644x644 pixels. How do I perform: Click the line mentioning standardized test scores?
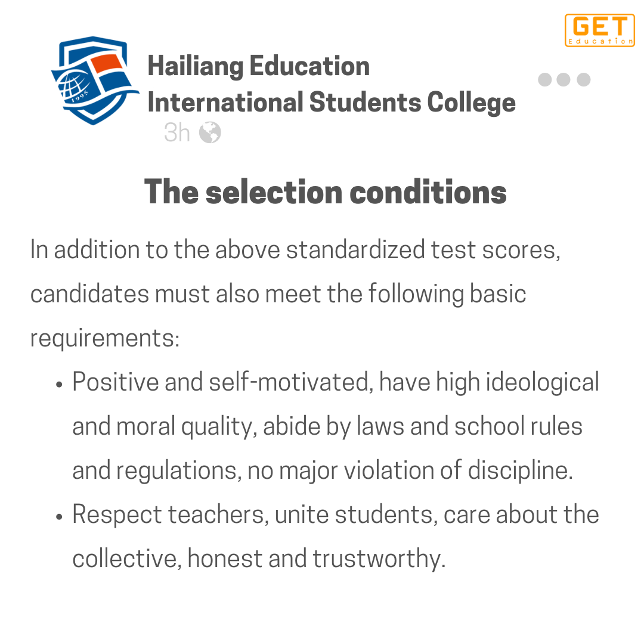pos(295,250)
